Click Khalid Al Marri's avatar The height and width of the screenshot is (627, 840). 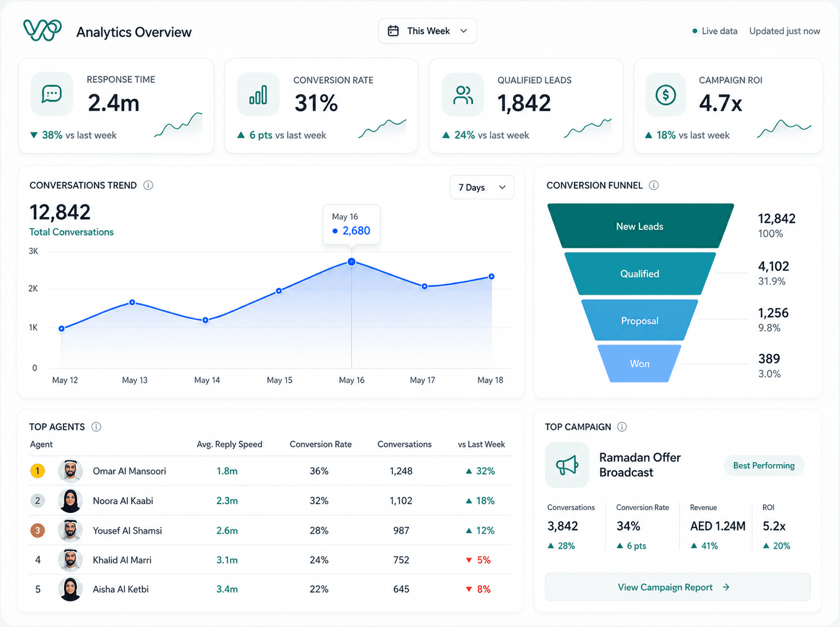pos(71,560)
